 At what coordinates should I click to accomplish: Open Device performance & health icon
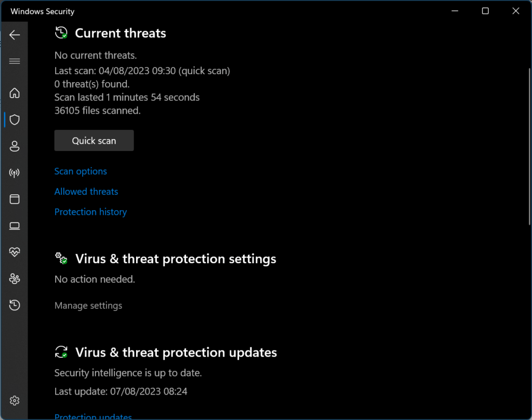coord(14,252)
